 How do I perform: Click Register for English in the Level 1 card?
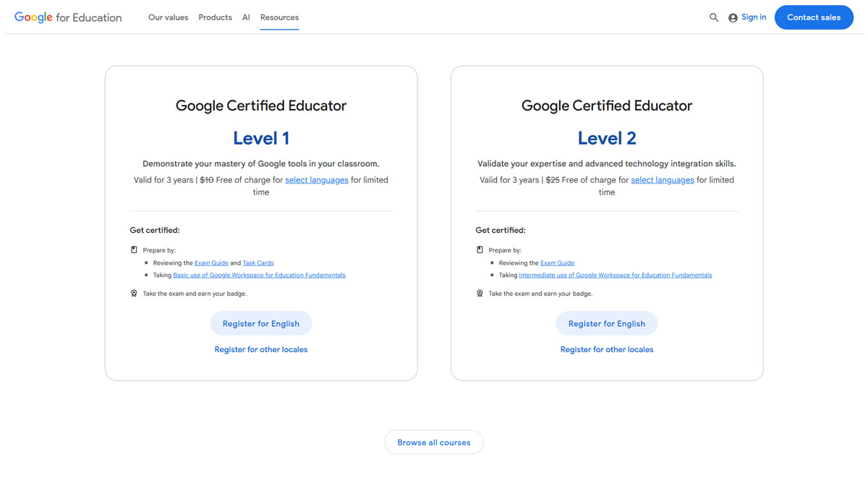click(260, 323)
